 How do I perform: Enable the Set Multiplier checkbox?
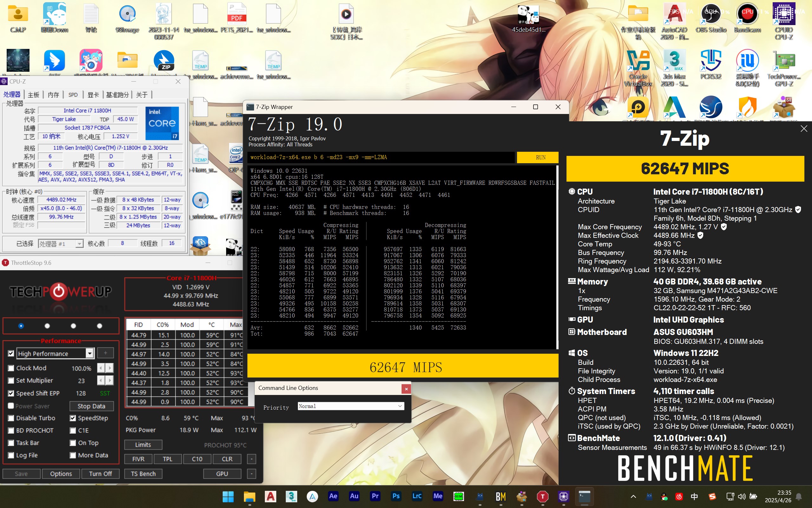coord(11,381)
